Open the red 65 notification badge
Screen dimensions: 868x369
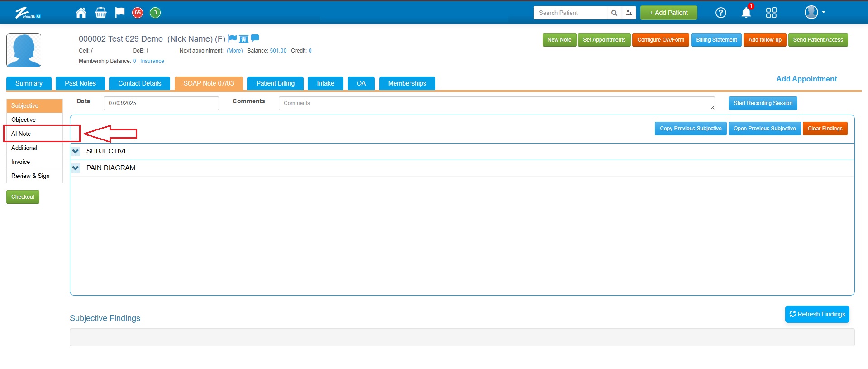[138, 13]
